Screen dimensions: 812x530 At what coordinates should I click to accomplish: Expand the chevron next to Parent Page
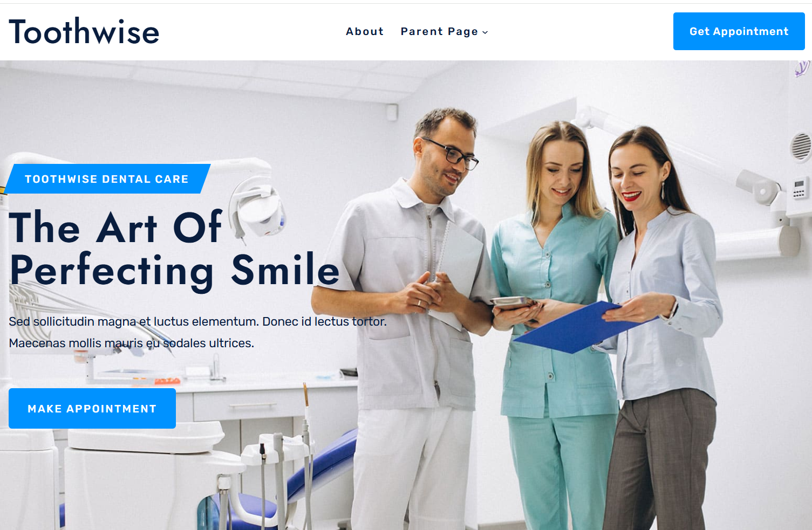click(x=485, y=32)
